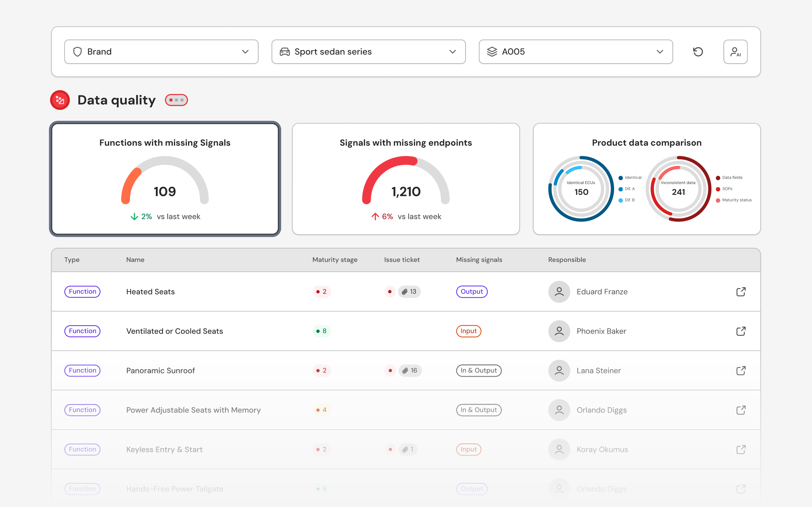Toggle the Data quality status pill switch
The width and height of the screenshot is (812, 507).
pyautogui.click(x=176, y=100)
